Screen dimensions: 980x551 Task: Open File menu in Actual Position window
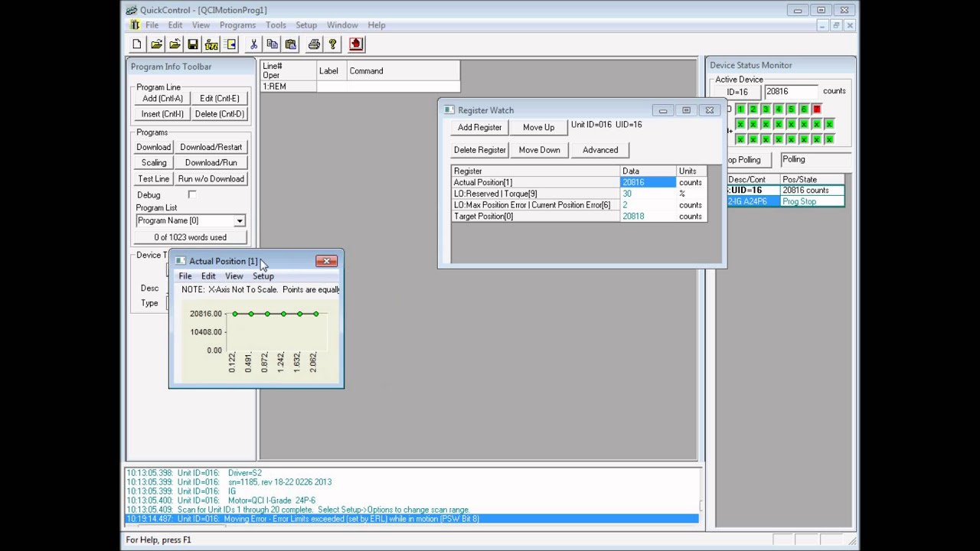(185, 276)
